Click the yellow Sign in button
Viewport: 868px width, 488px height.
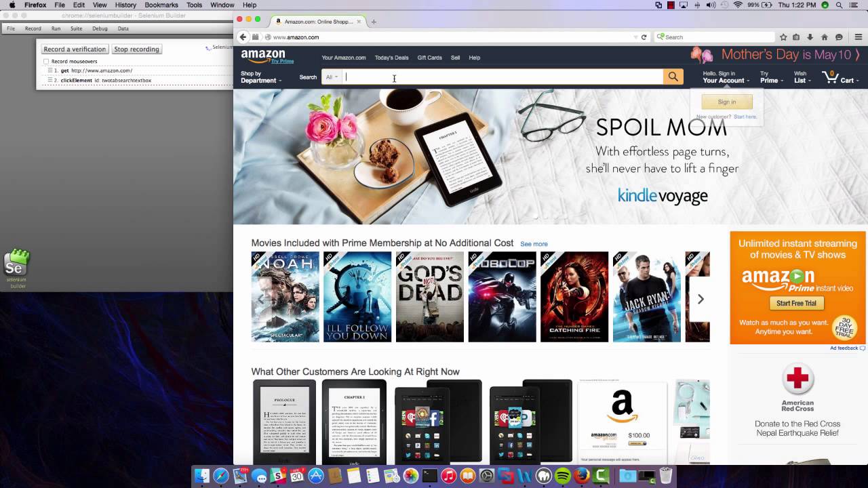point(726,102)
